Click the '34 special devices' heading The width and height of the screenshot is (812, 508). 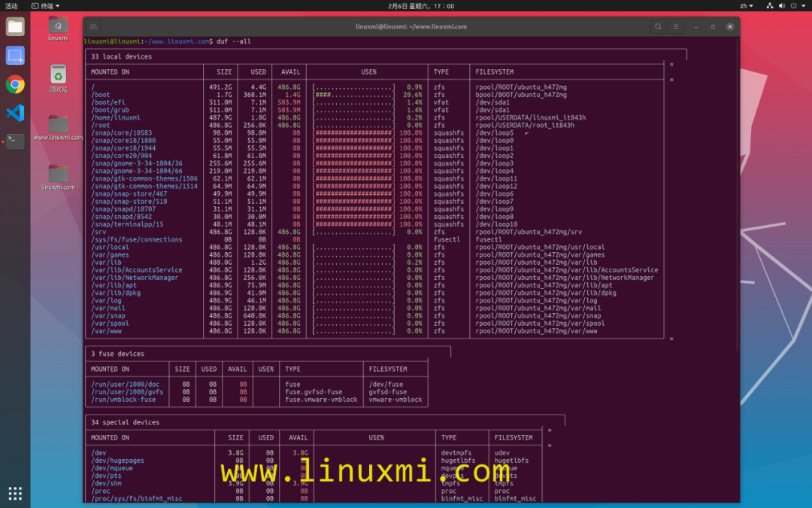[x=126, y=422]
